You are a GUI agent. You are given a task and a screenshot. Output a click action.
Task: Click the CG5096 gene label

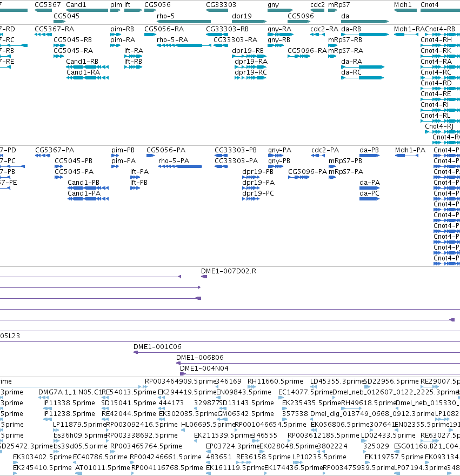click(301, 16)
